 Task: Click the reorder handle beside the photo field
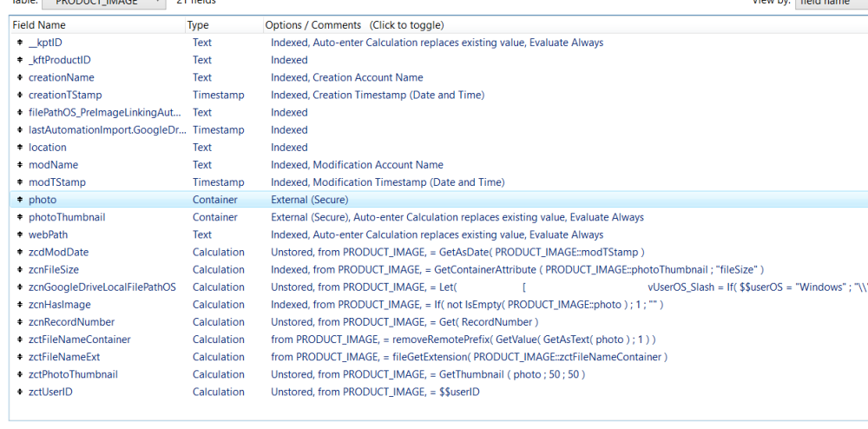pyautogui.click(x=19, y=200)
